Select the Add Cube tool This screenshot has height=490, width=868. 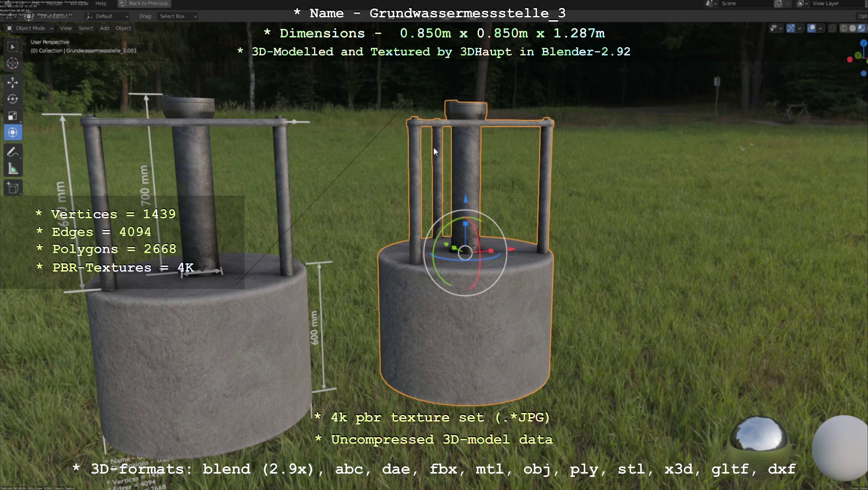click(x=13, y=188)
